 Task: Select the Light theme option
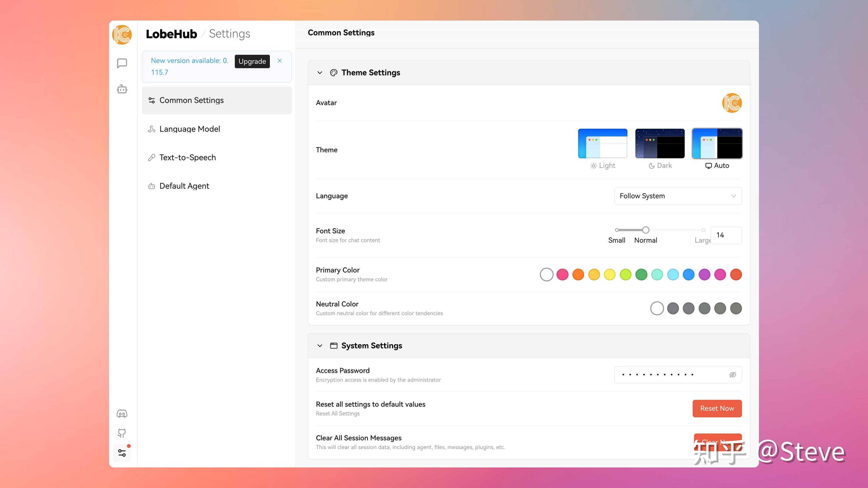[603, 144]
